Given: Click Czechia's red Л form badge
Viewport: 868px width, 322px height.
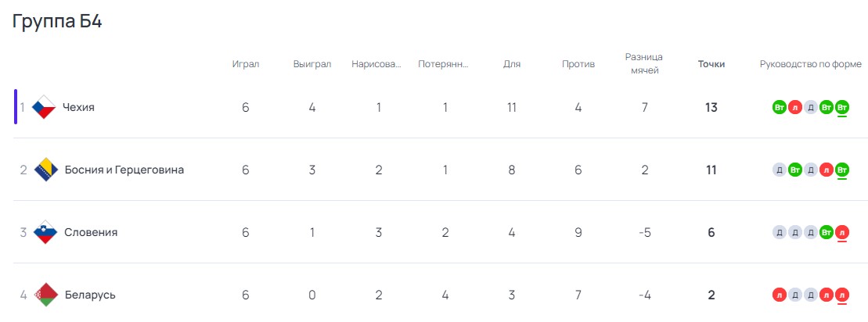Looking at the screenshot, I should coord(795,107).
